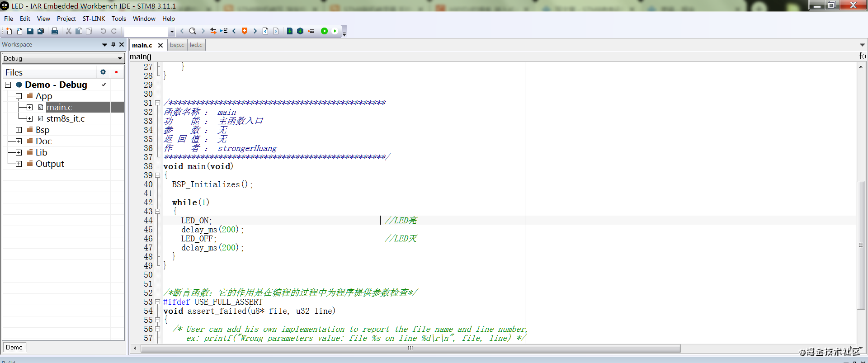
Task: Open a file from toolbar
Action: coord(19,31)
